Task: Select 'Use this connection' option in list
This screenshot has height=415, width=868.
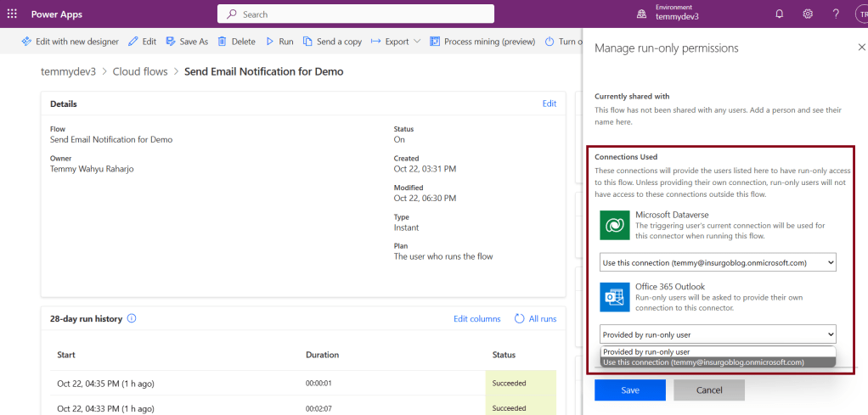Action: coord(718,362)
